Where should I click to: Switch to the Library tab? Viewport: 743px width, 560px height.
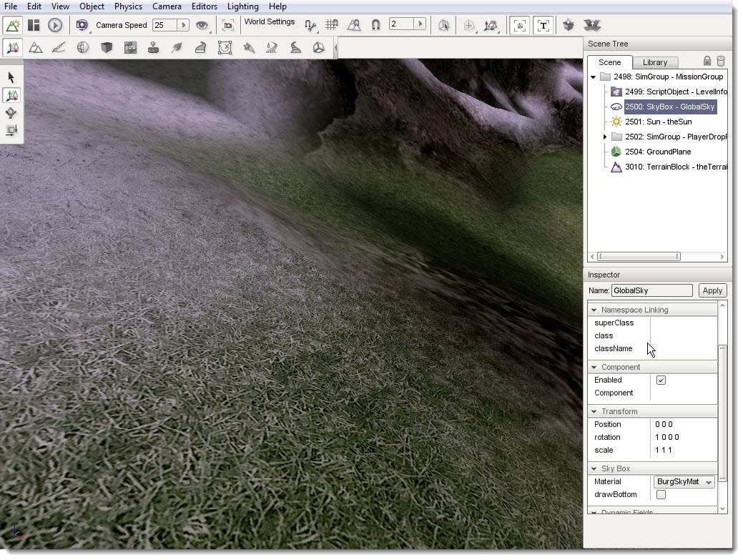point(654,62)
